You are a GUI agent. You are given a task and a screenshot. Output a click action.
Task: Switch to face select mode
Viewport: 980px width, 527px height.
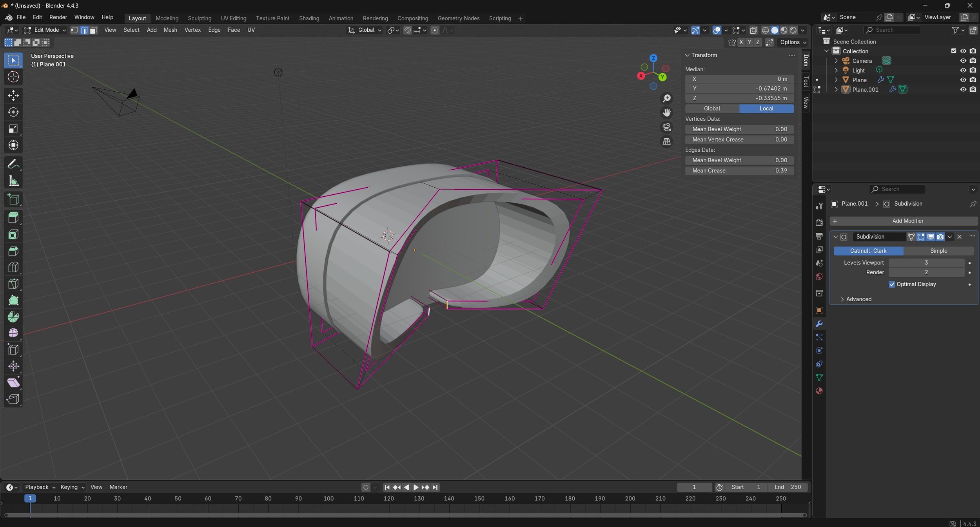(94, 30)
